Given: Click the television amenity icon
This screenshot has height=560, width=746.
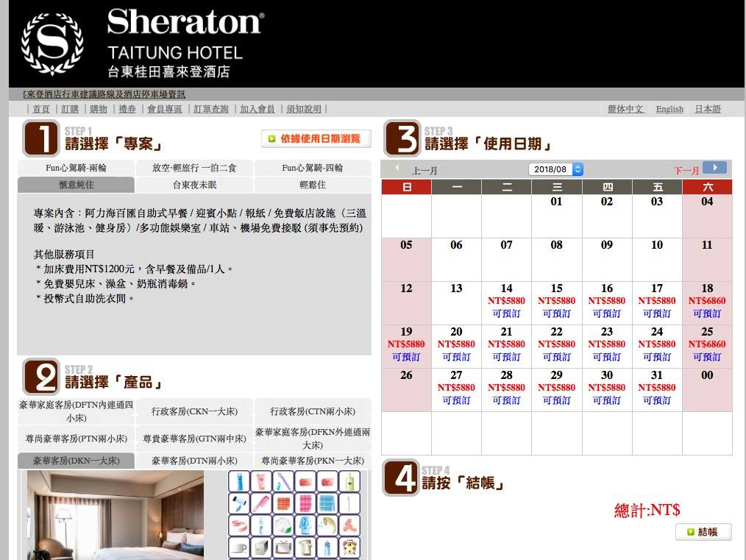Looking at the screenshot, I should (283, 547).
